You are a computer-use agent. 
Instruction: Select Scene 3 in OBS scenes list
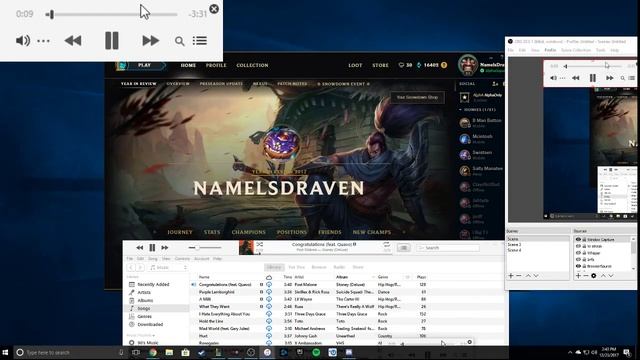[x=514, y=244]
